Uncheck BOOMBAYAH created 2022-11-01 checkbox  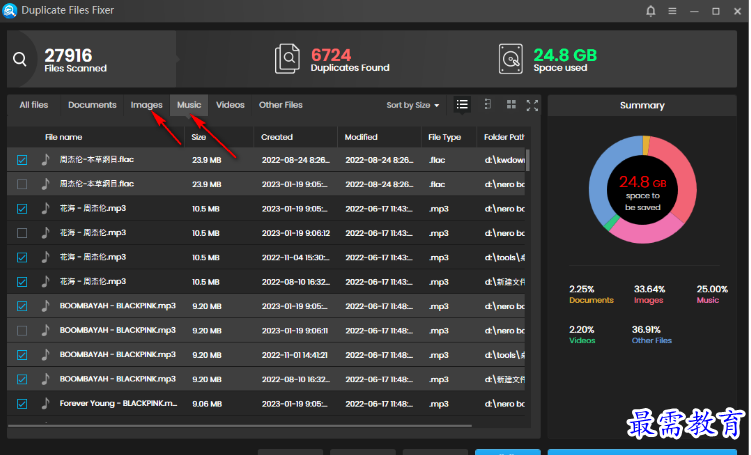tap(22, 355)
